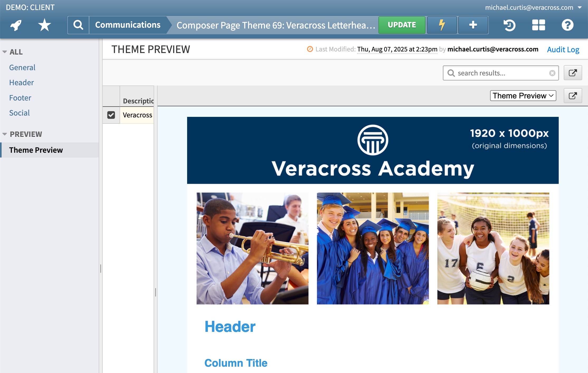The height and width of the screenshot is (373, 588).
Task: Click the magnifier search icon in toolbar
Action: click(x=78, y=25)
